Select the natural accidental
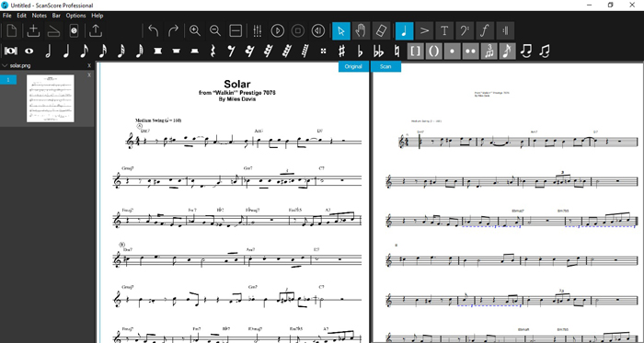 pos(397,51)
